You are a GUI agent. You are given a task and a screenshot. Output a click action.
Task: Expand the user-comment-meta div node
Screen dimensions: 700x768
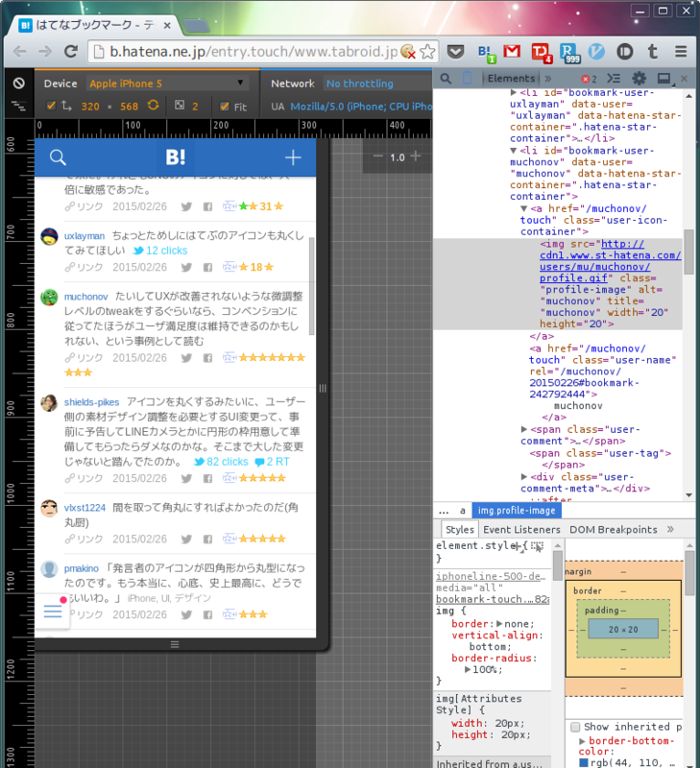coord(523,476)
